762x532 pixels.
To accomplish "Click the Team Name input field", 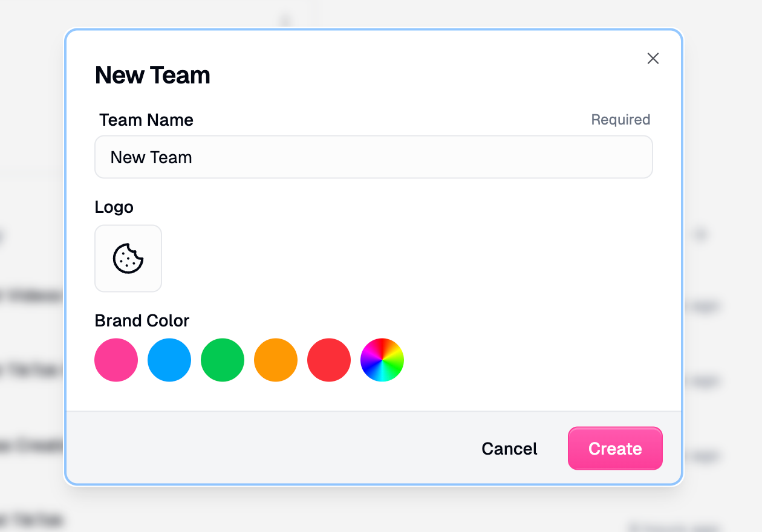I will pyautogui.click(x=374, y=157).
